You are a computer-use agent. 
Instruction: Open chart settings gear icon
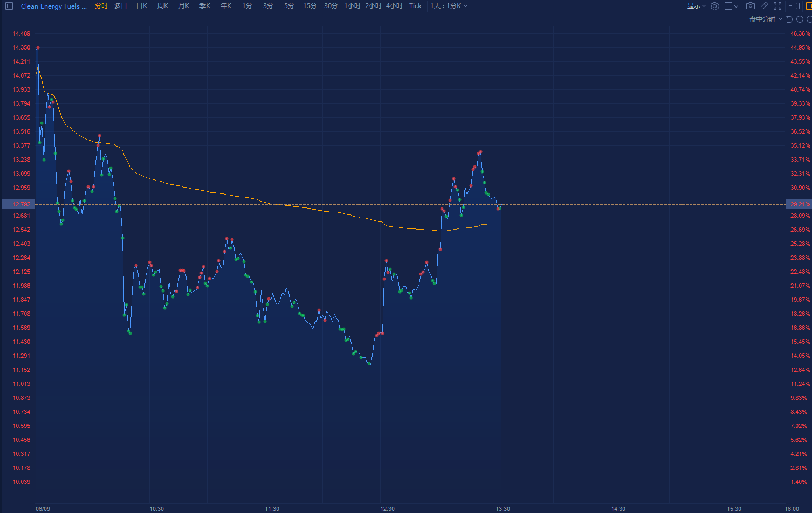[715, 6]
